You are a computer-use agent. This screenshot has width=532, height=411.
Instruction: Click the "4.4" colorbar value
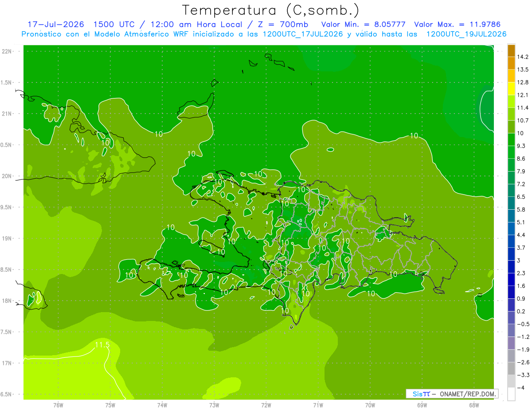[x=521, y=235]
